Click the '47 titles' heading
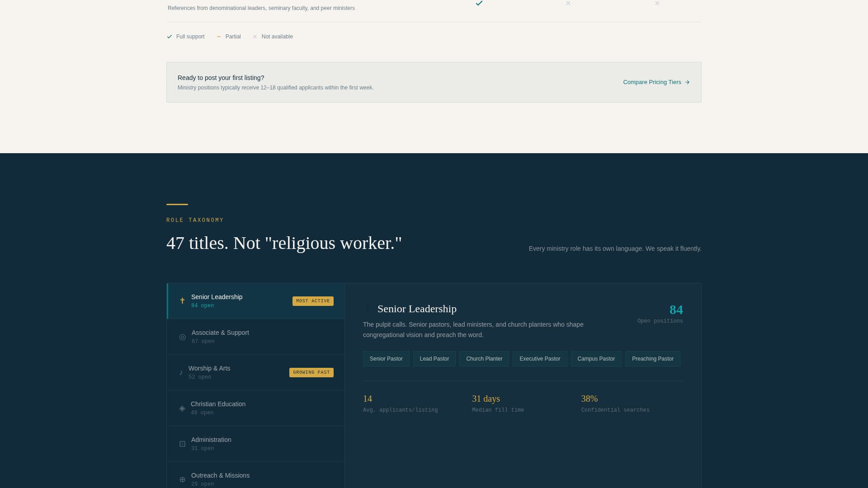868x488 pixels. pos(284,243)
